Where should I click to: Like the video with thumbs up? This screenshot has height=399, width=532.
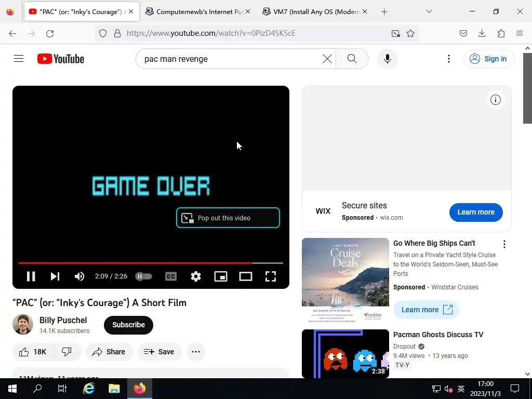[x=32, y=352]
